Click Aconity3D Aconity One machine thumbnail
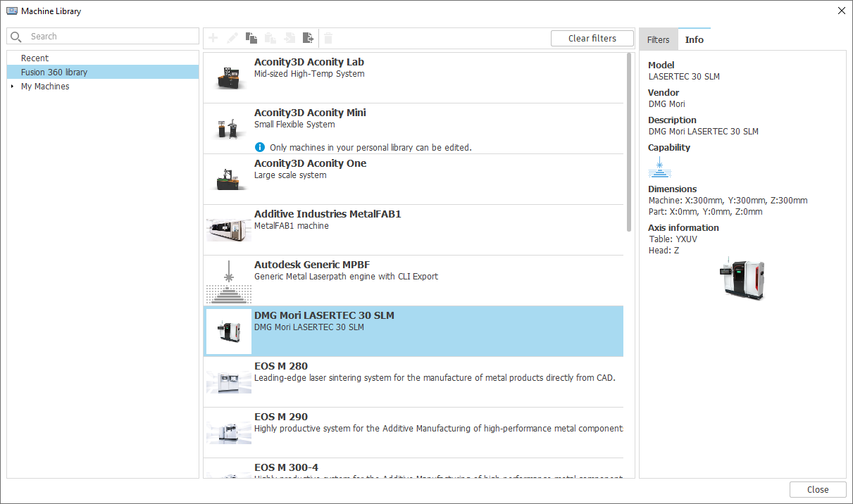853x504 pixels. [x=229, y=179]
